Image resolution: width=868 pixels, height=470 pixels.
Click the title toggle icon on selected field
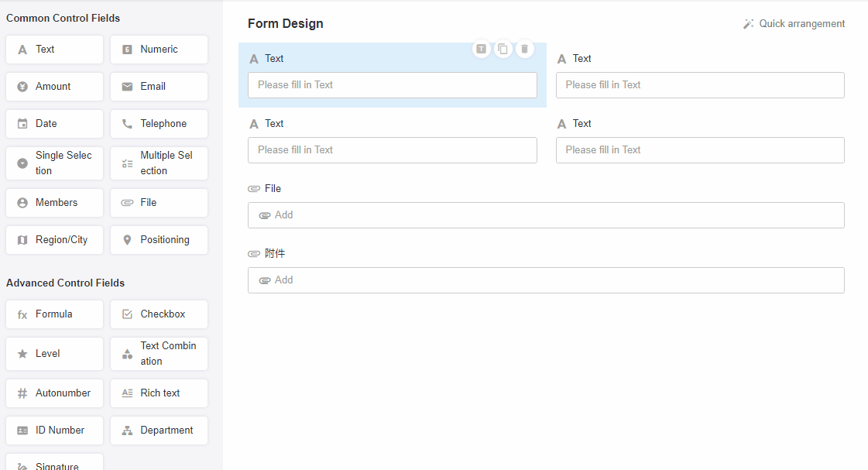[481, 49]
